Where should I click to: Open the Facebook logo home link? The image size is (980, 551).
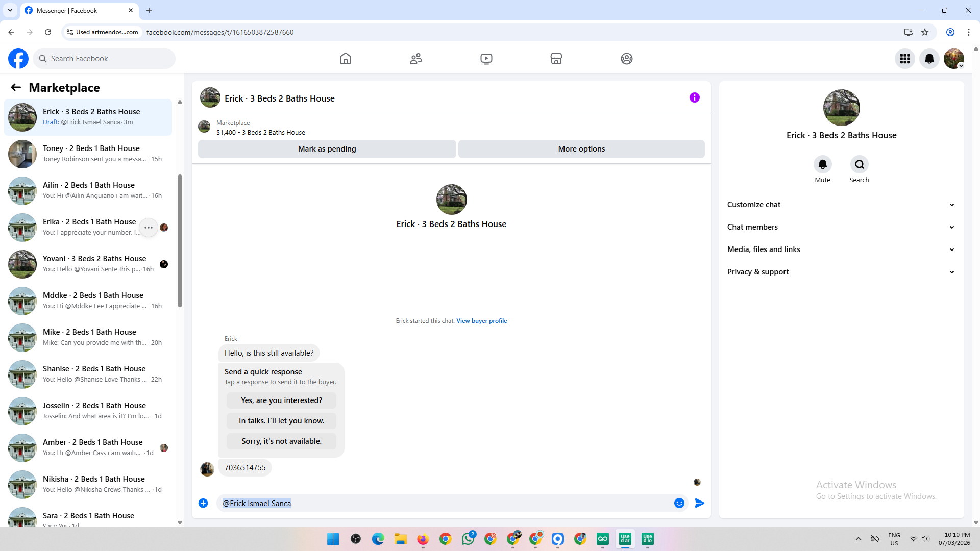coord(18,59)
